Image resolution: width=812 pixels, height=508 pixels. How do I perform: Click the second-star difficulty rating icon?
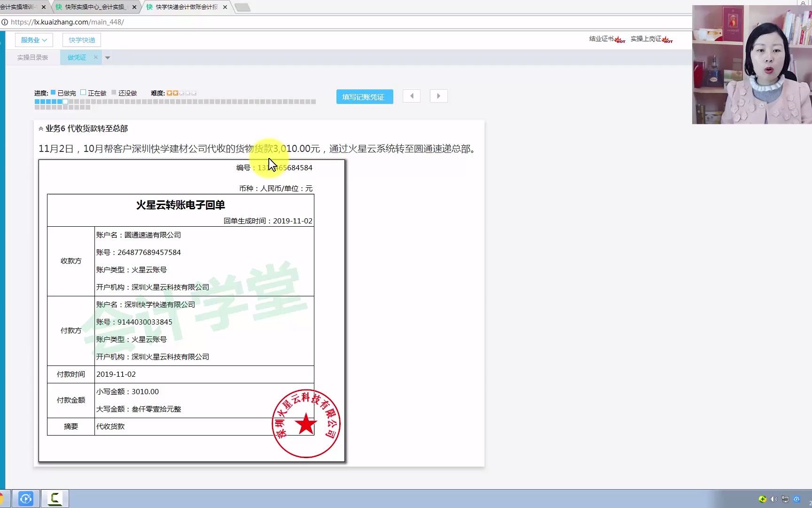pos(175,93)
